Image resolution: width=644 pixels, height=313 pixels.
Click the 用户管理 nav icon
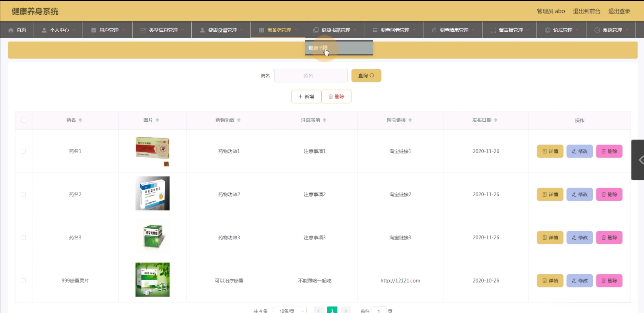pyautogui.click(x=94, y=30)
